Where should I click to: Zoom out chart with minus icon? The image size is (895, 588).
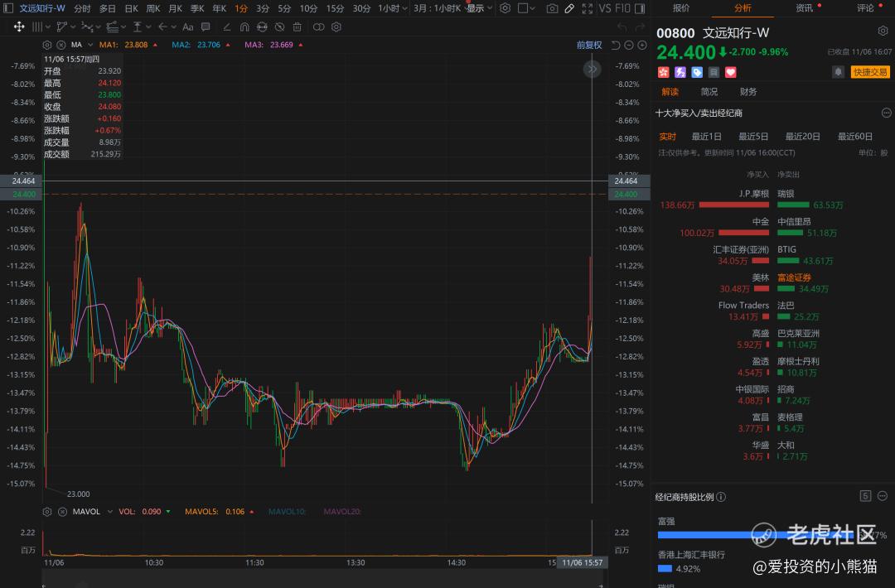[x=628, y=45]
